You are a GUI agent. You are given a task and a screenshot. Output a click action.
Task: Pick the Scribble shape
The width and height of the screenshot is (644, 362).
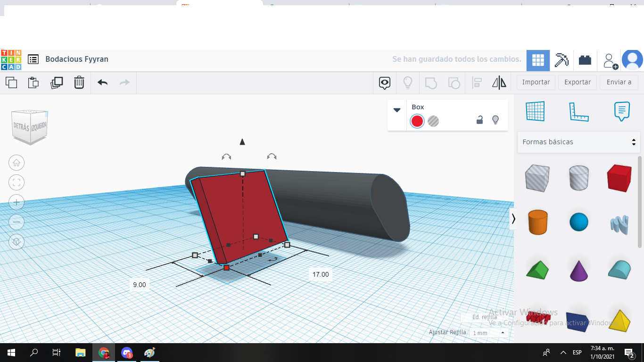pos(619,224)
